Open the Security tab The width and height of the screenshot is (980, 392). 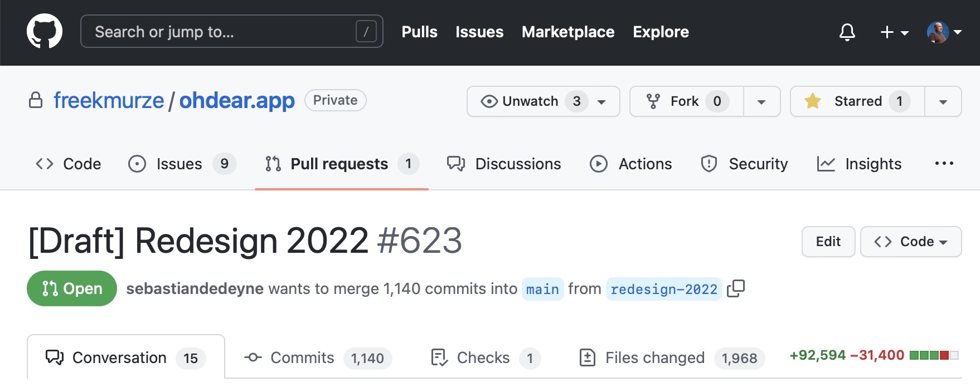tap(744, 164)
